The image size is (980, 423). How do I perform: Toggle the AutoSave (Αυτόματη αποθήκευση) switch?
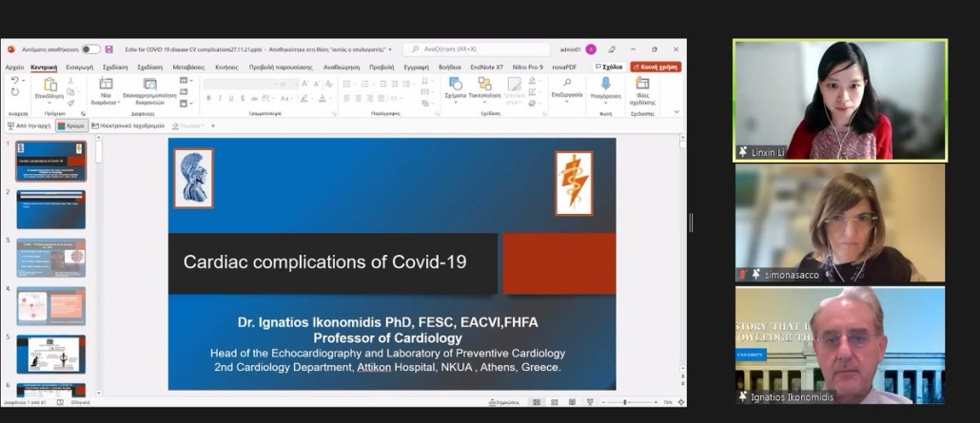click(x=90, y=49)
